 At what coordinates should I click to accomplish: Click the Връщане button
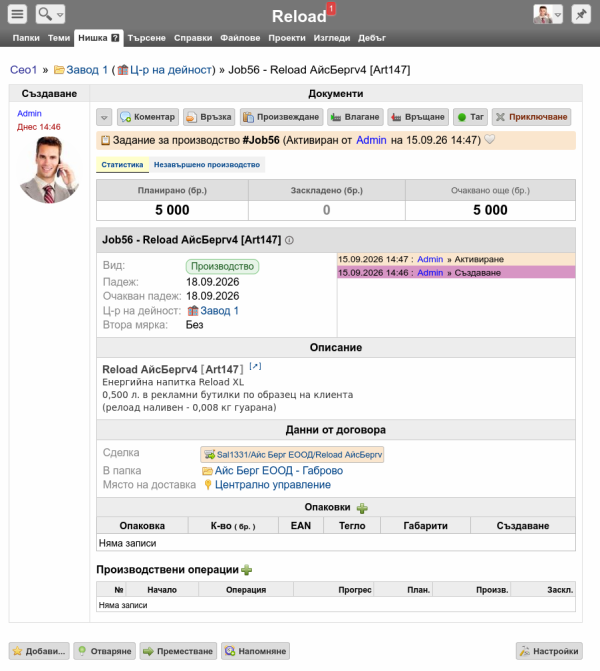click(x=418, y=117)
